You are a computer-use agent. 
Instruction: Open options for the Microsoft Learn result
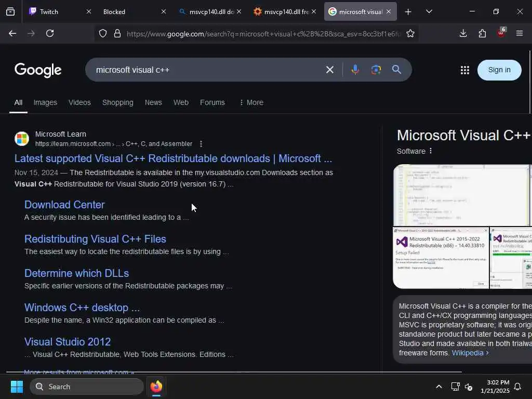coord(201,144)
